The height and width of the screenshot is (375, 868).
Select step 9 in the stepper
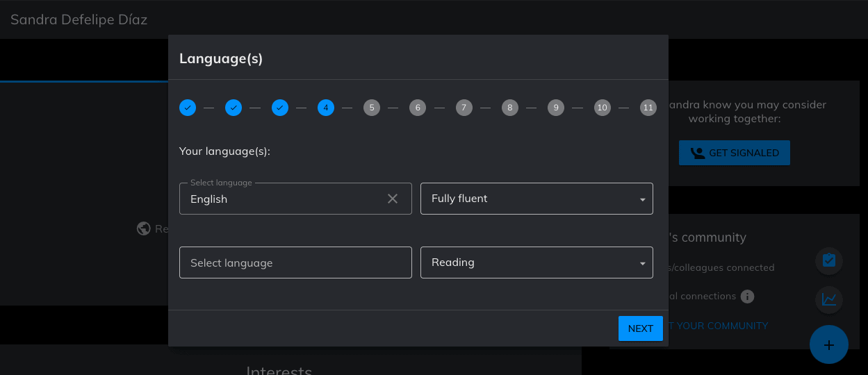(556, 108)
